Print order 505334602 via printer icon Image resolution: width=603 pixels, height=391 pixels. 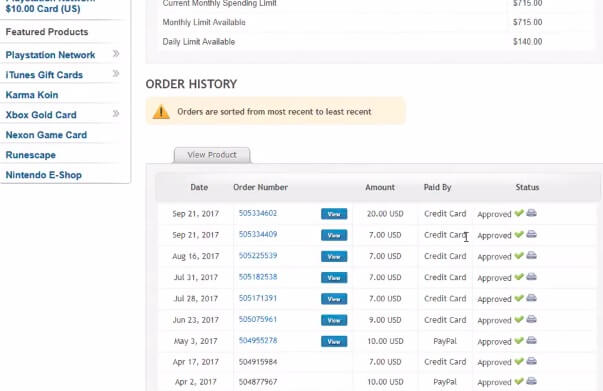[531, 213]
